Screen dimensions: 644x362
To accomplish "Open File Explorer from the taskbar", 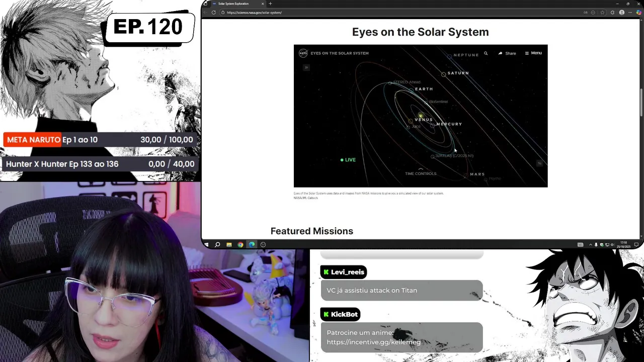I will (x=229, y=245).
